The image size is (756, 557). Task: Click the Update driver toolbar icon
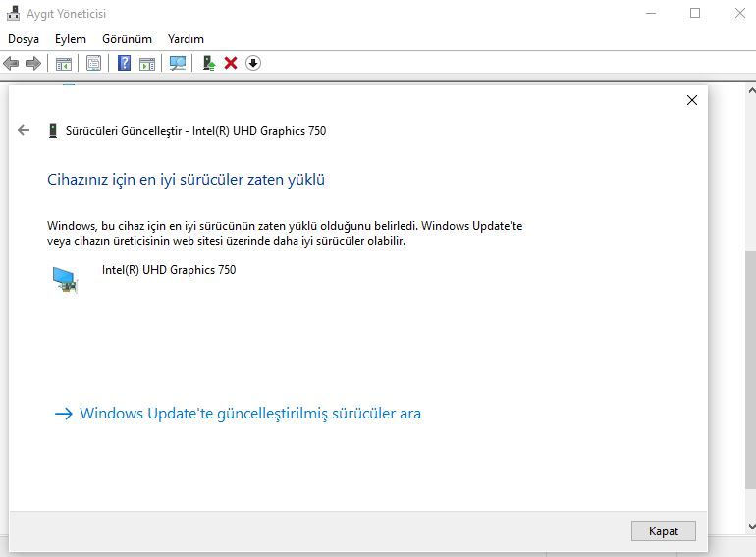(208, 63)
